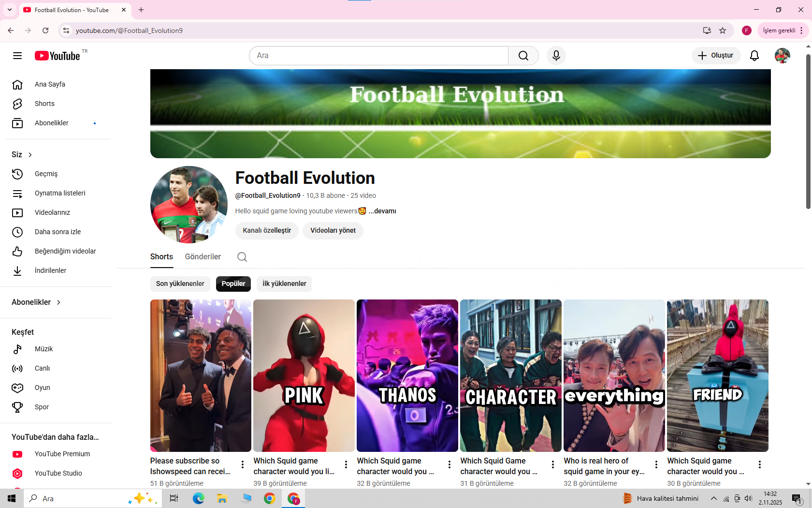Screen dimensions: 812x508
Task: Click Kanalı özelleştir button
Action: 267,231
